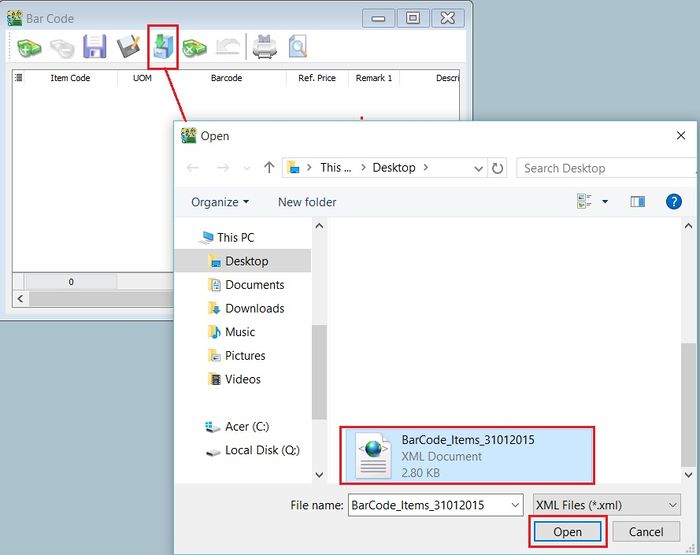Viewport: 700px width, 555px height.
Task: Open the view options dropdown arrow
Action: 605,202
